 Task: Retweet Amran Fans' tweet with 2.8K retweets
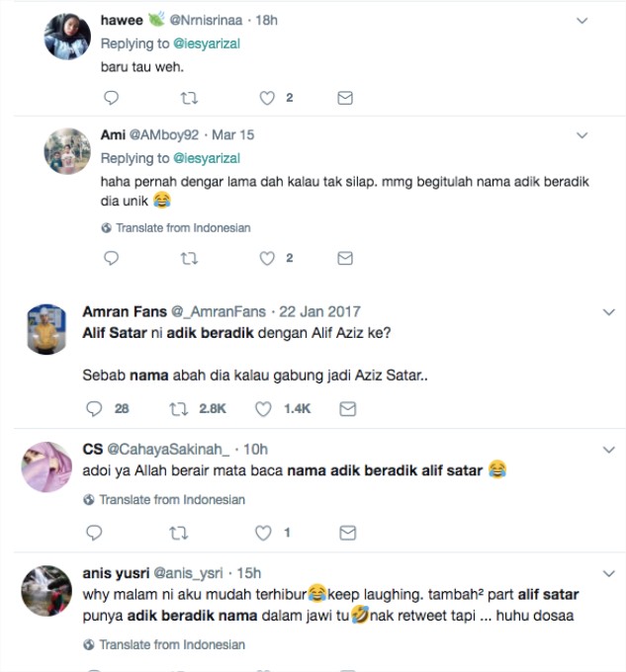pos(180,408)
